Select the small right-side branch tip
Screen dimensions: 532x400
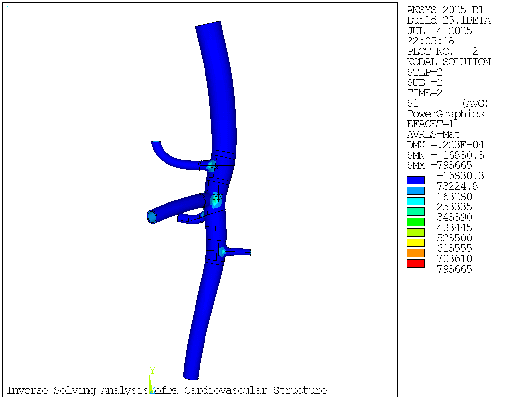250,252
